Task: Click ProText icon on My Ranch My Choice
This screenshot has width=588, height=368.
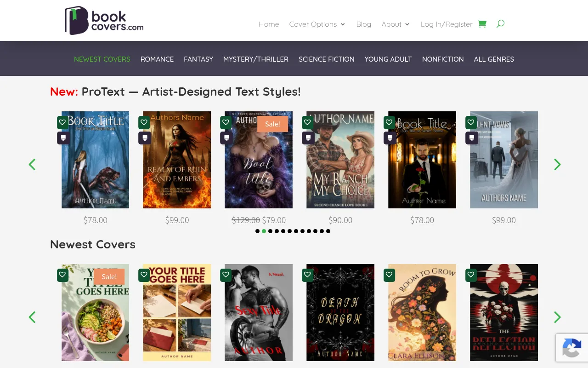Action: coord(308,138)
